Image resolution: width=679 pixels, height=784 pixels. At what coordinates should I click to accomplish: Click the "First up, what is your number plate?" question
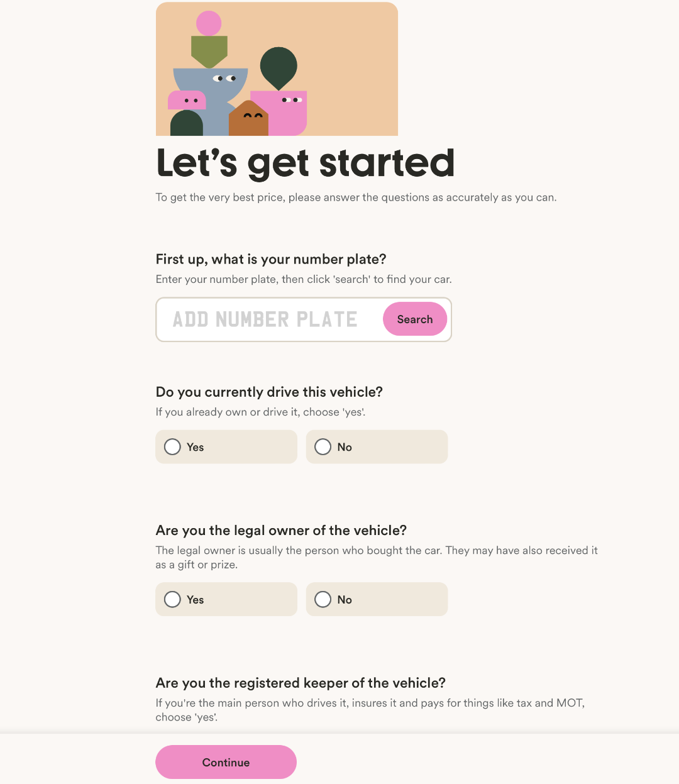pyautogui.click(x=271, y=259)
